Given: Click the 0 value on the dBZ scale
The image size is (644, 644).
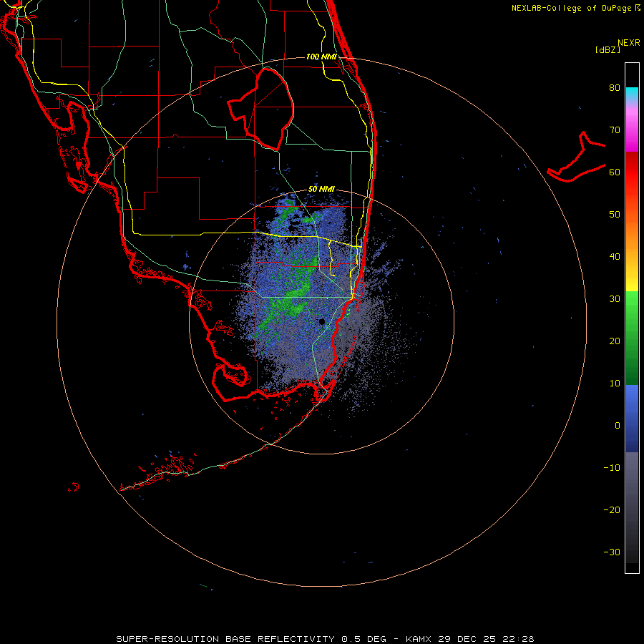Looking at the screenshot, I should click(618, 426).
